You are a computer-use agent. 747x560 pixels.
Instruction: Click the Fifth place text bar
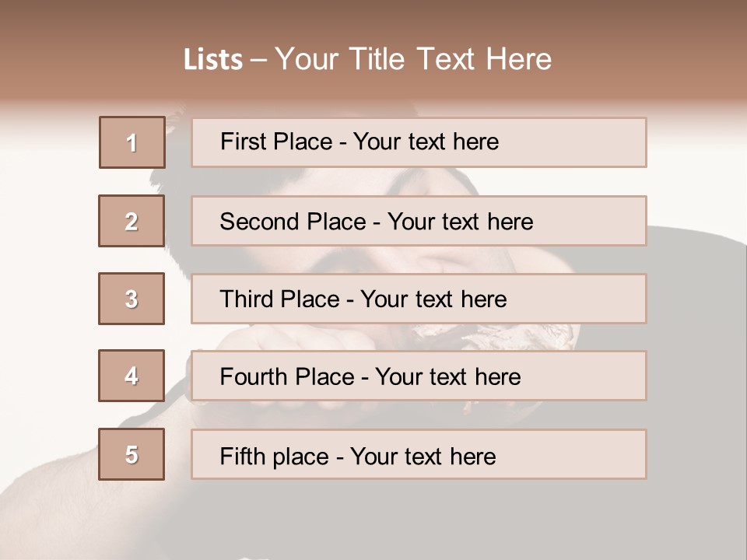pos(419,454)
